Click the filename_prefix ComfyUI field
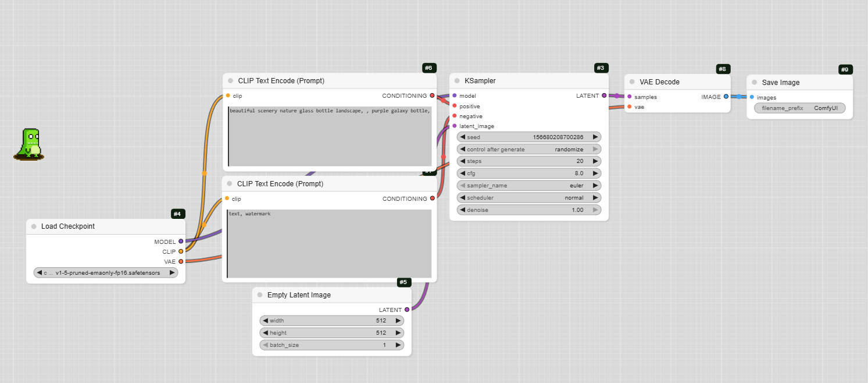Viewport: 868px width, 383px height. pos(799,108)
